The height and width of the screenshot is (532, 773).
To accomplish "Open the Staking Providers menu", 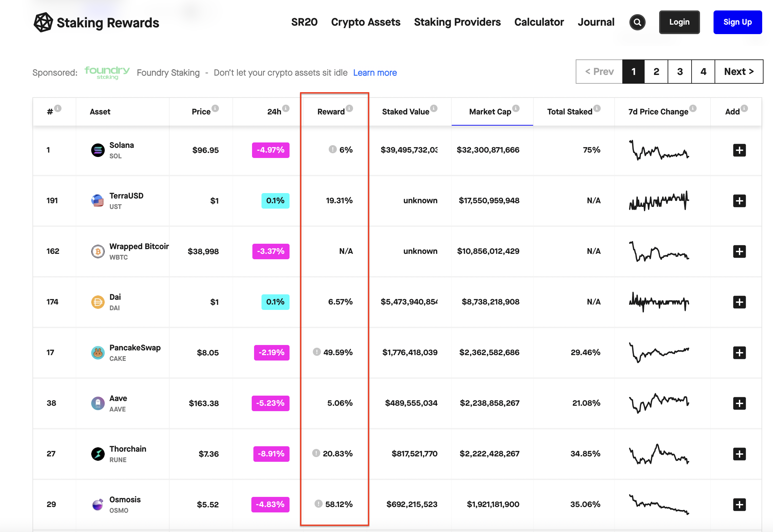I will [457, 22].
